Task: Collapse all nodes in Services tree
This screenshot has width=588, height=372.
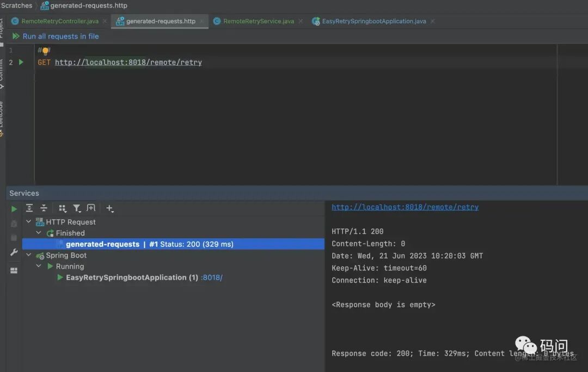Action: click(x=44, y=208)
